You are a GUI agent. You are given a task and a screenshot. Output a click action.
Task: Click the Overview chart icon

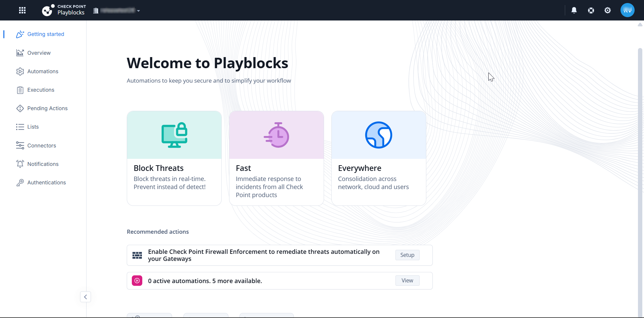click(20, 53)
